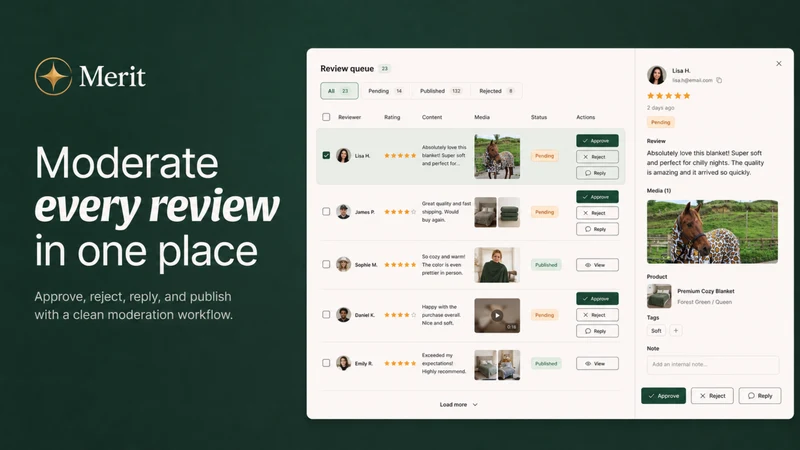800x450 pixels.
Task: Click the Merit star logo icon
Action: pyautogui.click(x=53, y=76)
